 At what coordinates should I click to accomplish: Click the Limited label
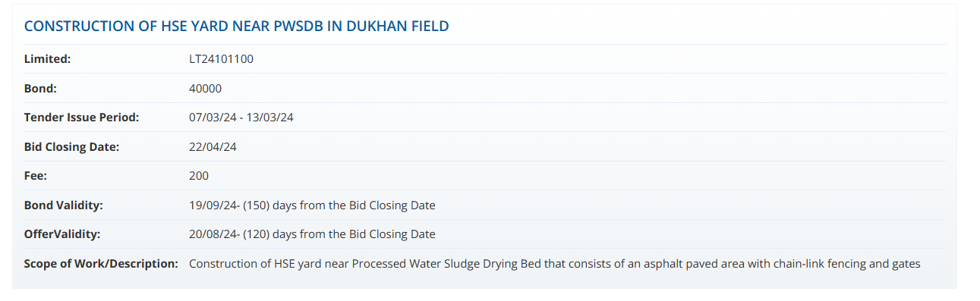tap(47, 59)
